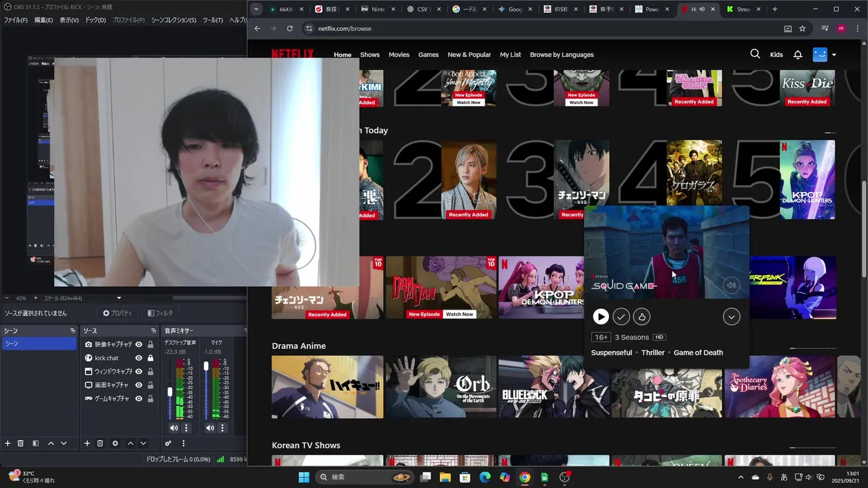Viewport: 868px width, 488px height.
Task: Open OBS 編集 menu
Action: click(x=43, y=20)
